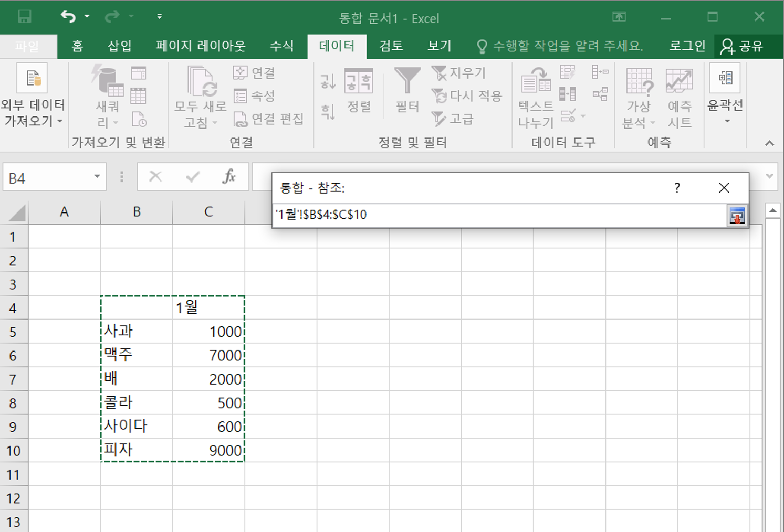Collapse the ribbon with the chevron
784x532 pixels.
tap(769, 143)
